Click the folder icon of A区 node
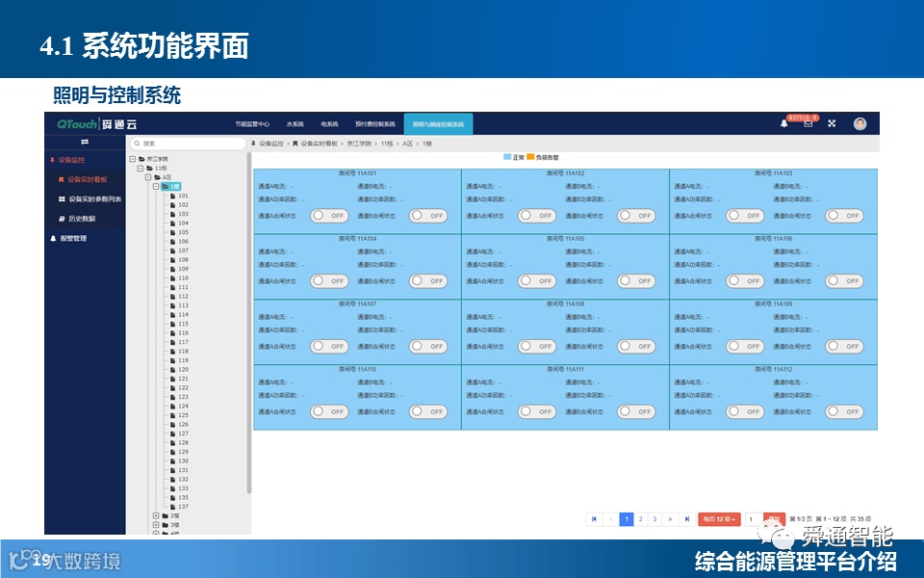924x578 pixels. 158,177
